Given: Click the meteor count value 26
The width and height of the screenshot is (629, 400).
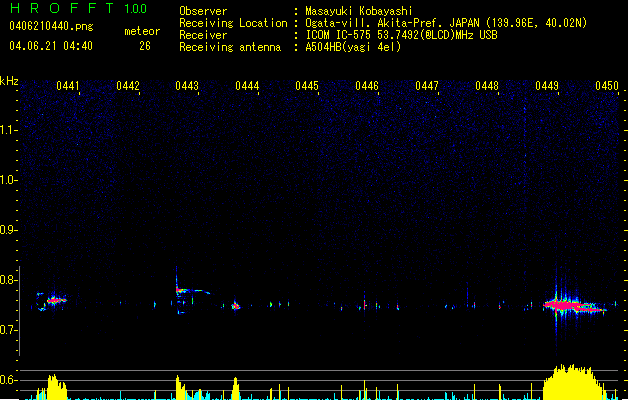Looking at the screenshot, I should (x=145, y=46).
